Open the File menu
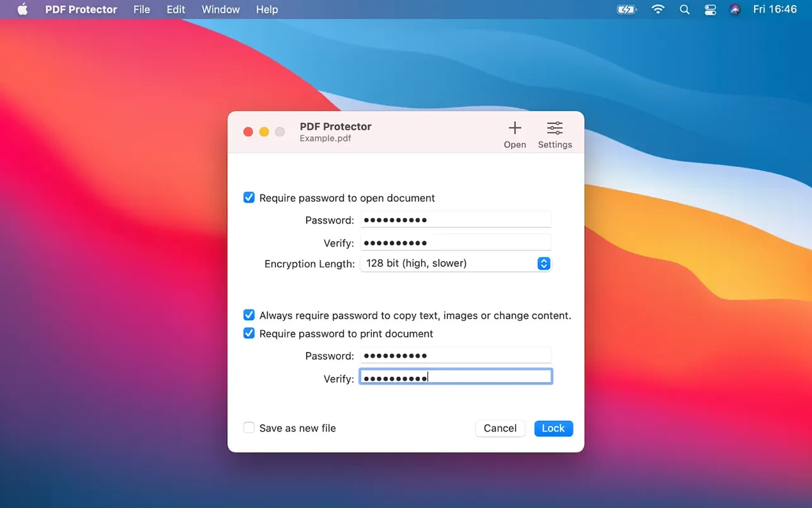Viewport: 812px width, 508px height. coord(141,9)
